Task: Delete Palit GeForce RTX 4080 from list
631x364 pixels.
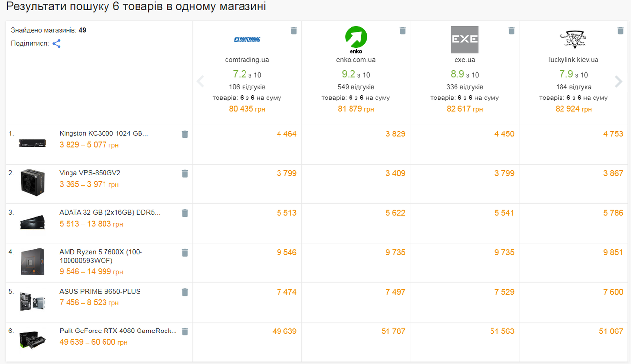Action: point(185,331)
